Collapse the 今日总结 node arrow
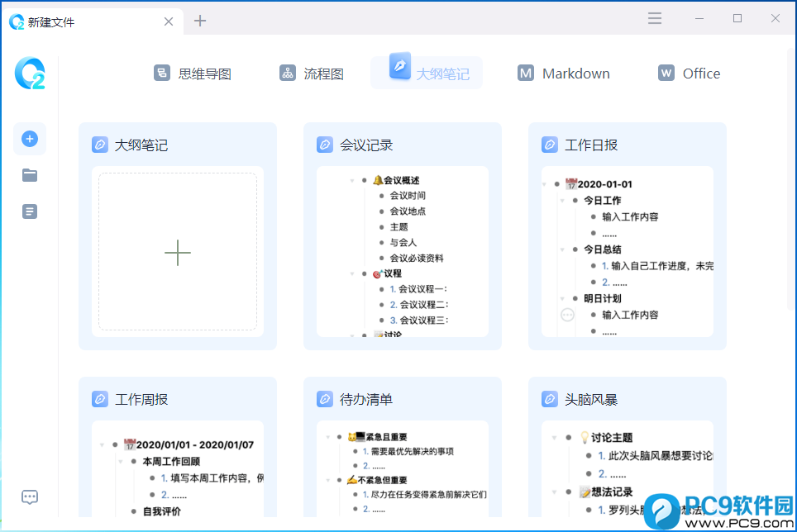Image resolution: width=797 pixels, height=532 pixels. click(562, 249)
